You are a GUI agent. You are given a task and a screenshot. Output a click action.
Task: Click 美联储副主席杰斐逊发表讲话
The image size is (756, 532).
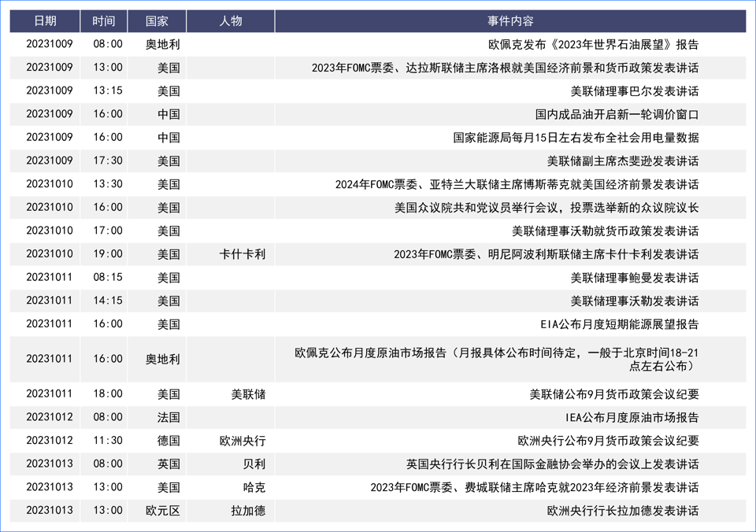(622, 161)
